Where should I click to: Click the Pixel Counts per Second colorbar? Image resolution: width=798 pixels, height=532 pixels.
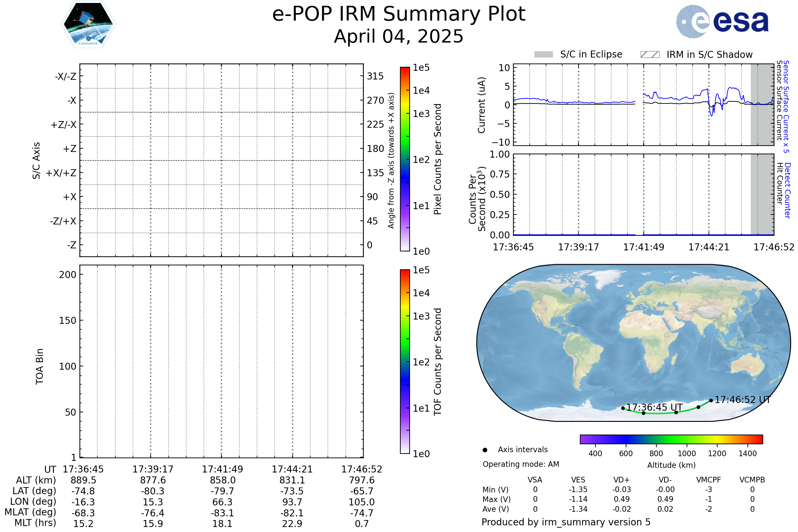[x=405, y=159]
